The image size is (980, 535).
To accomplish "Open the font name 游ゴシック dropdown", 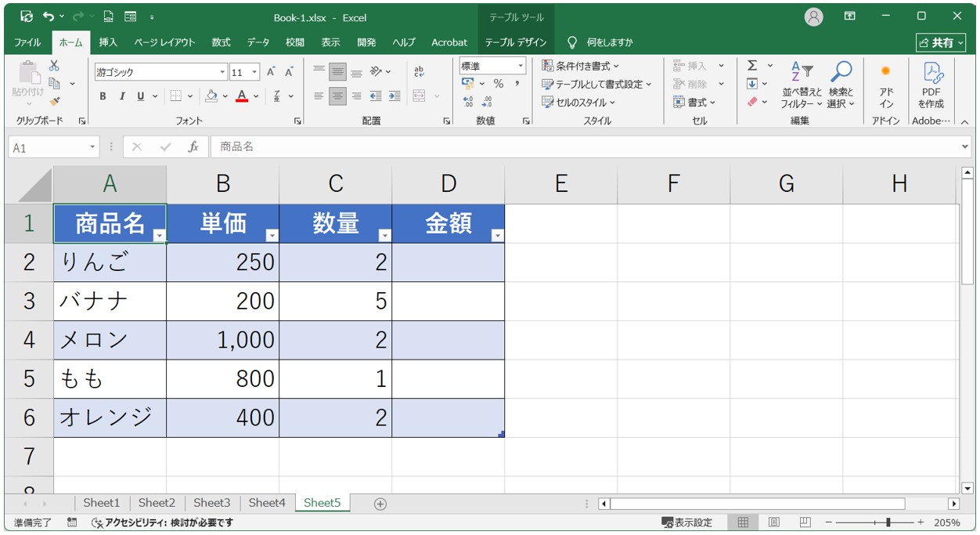I will pos(222,72).
